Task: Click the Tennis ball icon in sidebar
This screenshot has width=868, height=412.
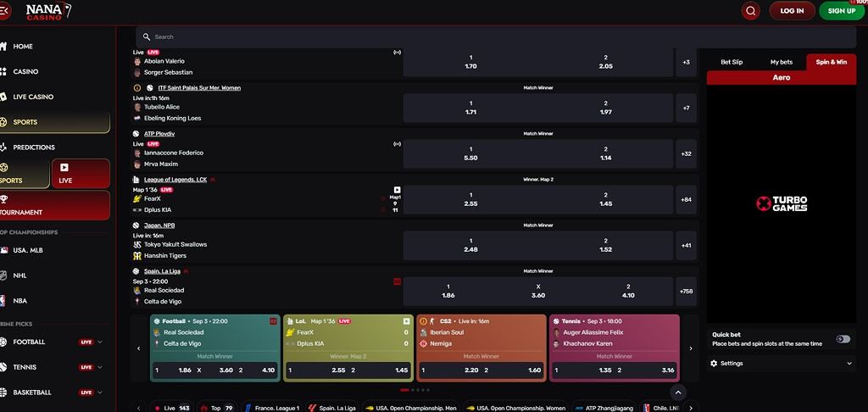Action: (3, 367)
